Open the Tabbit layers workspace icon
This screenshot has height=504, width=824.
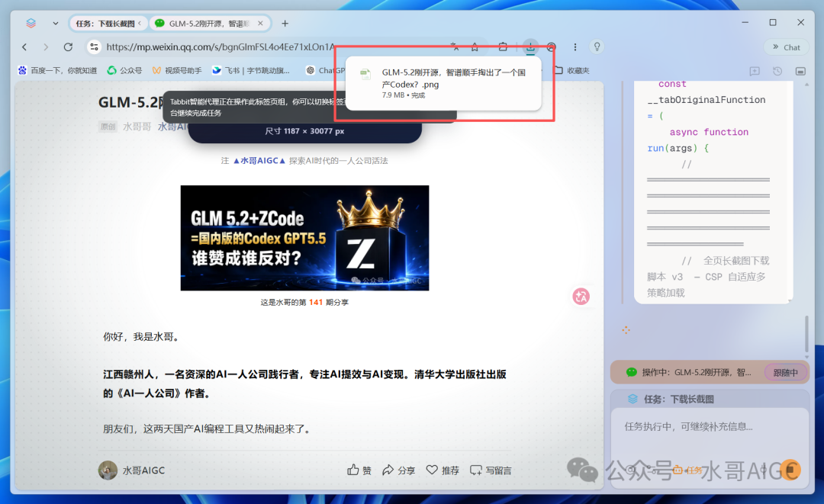pos(31,23)
